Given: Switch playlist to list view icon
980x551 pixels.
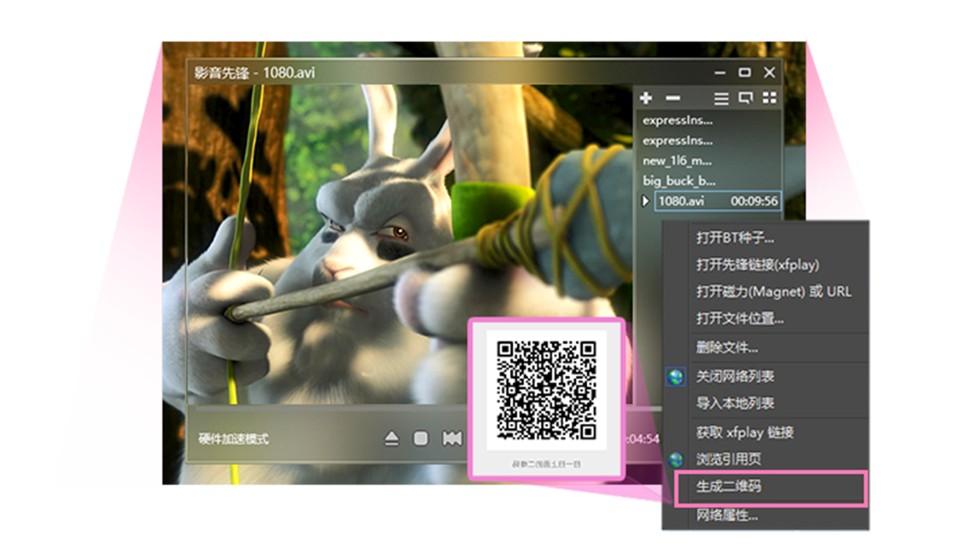Looking at the screenshot, I should [x=721, y=98].
